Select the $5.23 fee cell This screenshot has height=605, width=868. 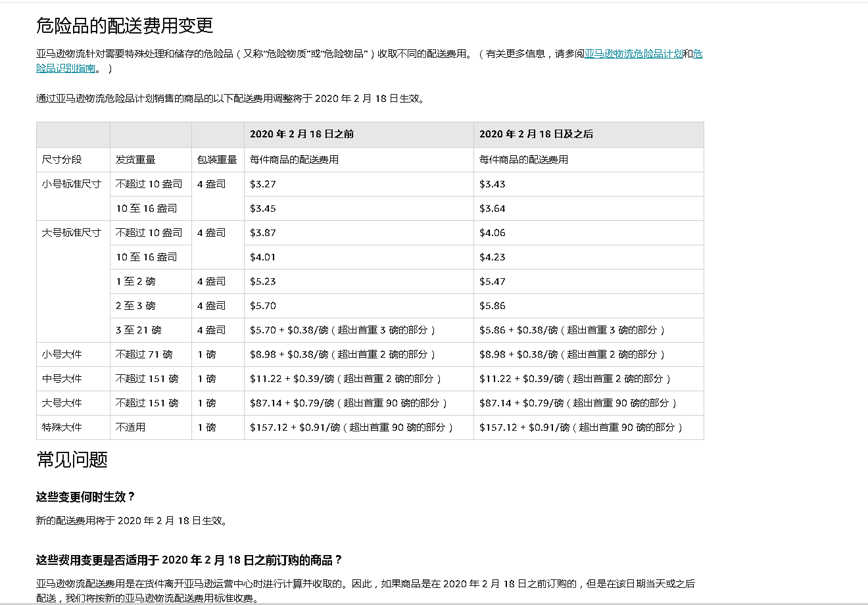tap(359, 281)
